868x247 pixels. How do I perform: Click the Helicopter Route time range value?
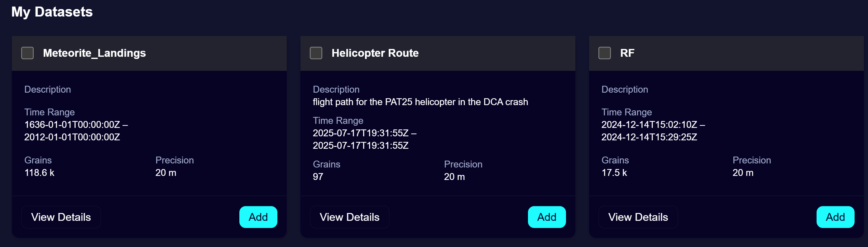[364, 139]
